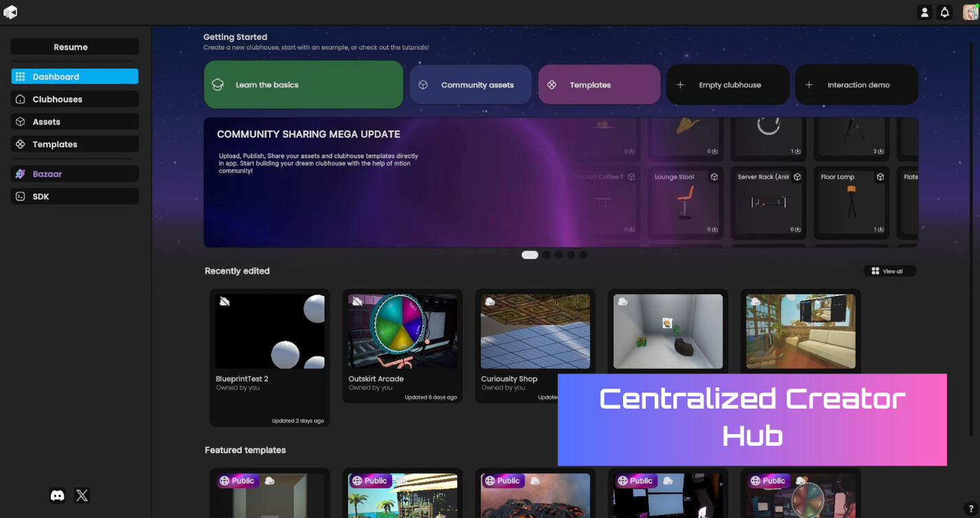Viewport: 980px width, 518px height.
Task: Click the mtion studio logo
Action: coord(10,11)
